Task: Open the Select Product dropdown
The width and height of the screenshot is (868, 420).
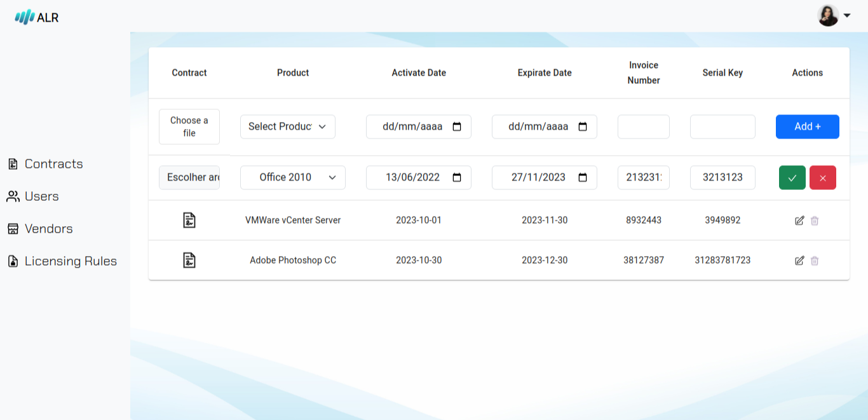Action: click(x=288, y=126)
